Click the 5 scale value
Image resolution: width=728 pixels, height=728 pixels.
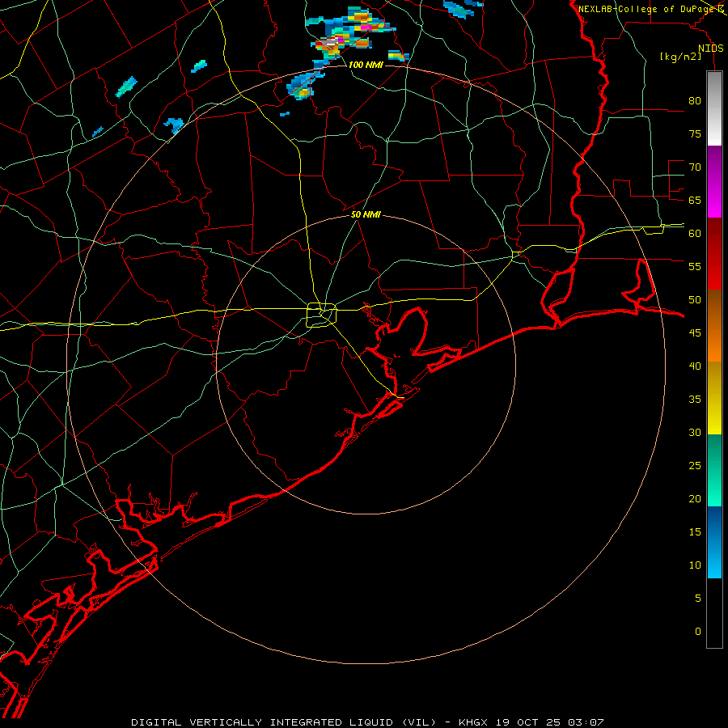coord(698,598)
